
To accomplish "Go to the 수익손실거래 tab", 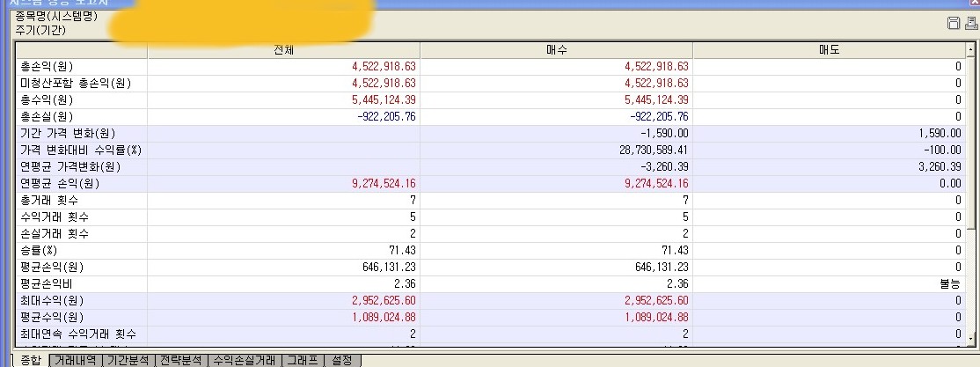I will coord(245,360).
